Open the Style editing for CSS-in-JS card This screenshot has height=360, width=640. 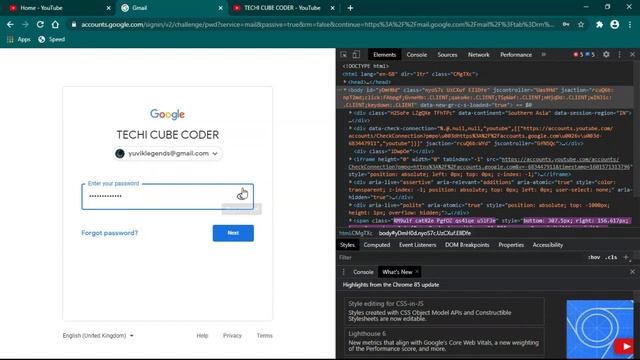click(x=444, y=311)
